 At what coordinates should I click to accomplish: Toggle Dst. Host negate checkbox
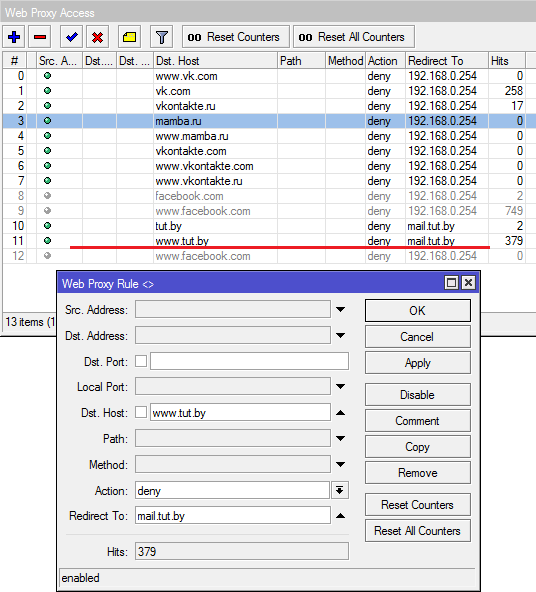coord(141,412)
